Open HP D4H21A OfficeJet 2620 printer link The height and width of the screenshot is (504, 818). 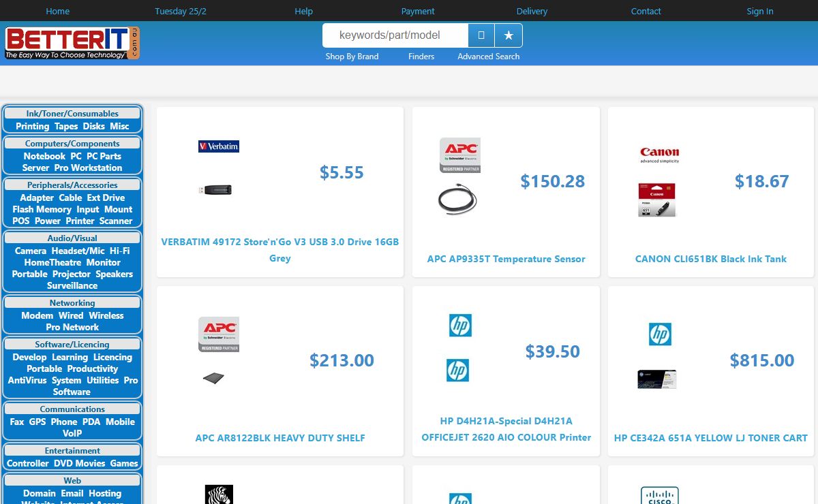tap(506, 429)
